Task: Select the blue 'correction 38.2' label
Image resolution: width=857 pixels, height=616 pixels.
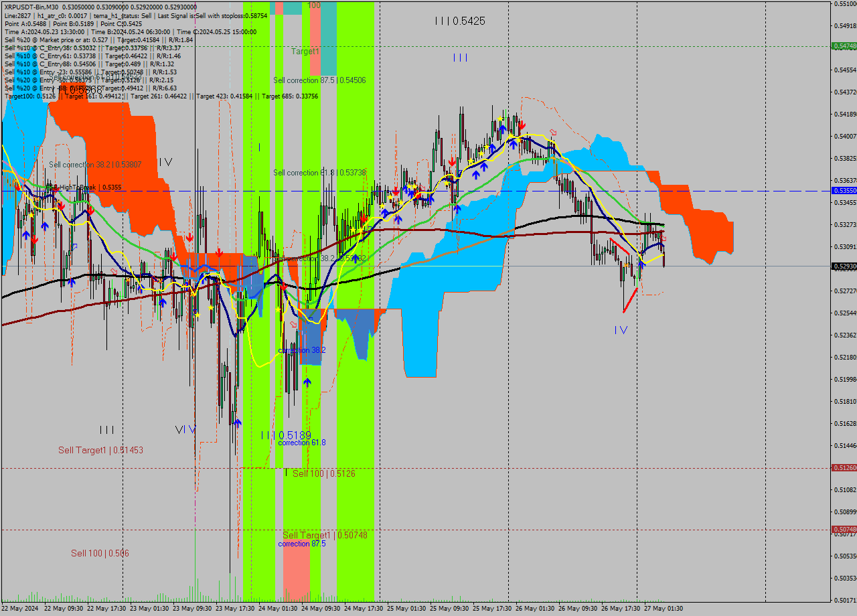Action: [302, 350]
